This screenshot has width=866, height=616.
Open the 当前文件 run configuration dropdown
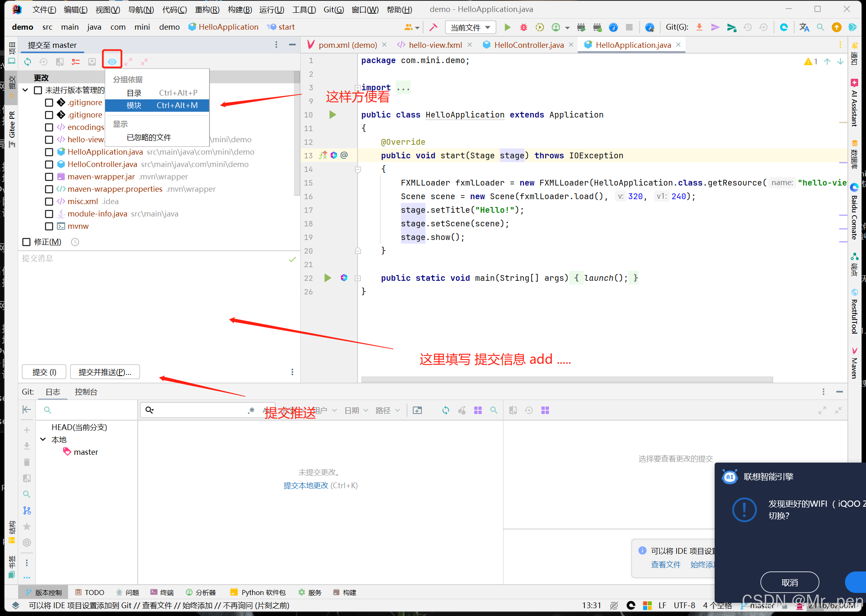[x=470, y=28]
